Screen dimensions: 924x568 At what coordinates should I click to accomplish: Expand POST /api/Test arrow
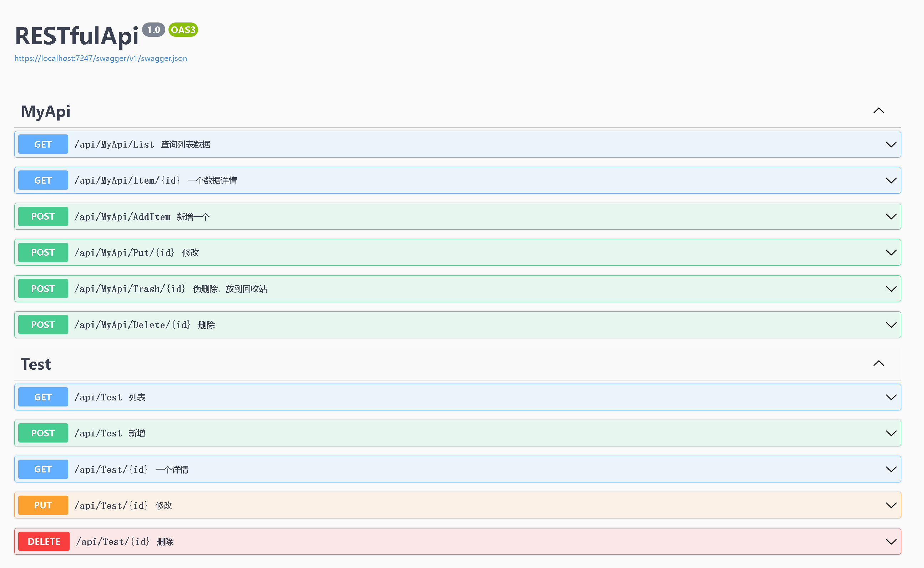pos(891,434)
